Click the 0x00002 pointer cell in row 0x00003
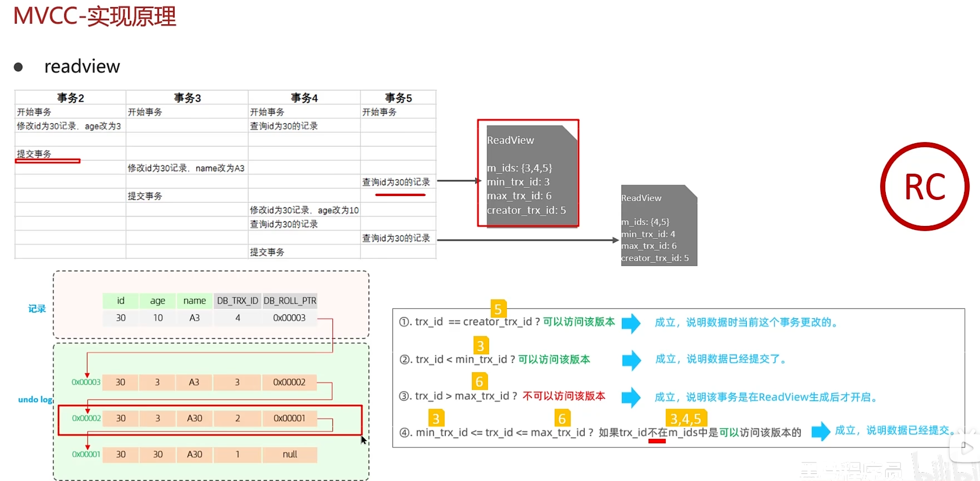Screen dimensions: 980x481 point(289,382)
